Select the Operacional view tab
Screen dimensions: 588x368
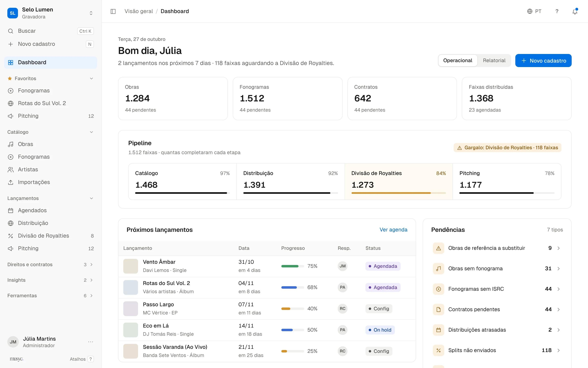point(458,61)
